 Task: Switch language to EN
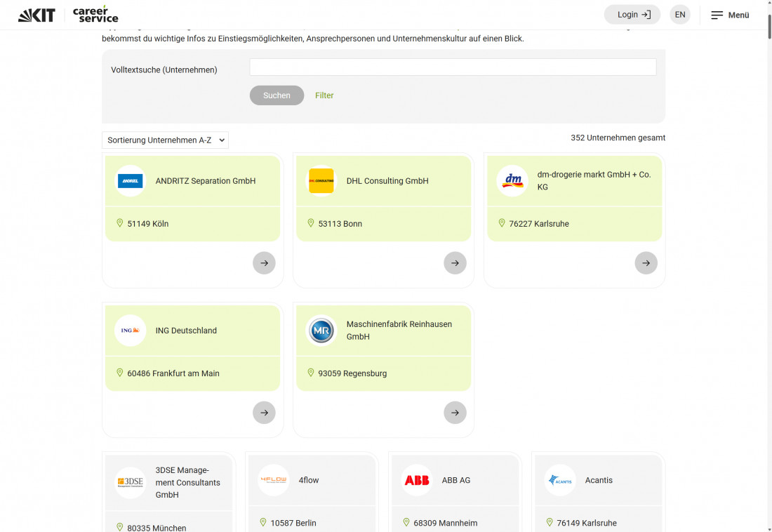point(679,15)
